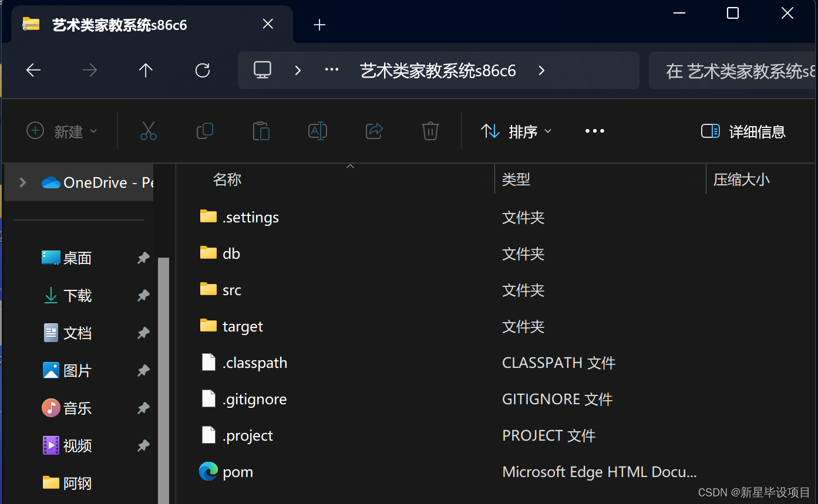Open the 排序 (Sort) dropdown
Image resolution: width=818 pixels, height=504 pixels.
(516, 131)
